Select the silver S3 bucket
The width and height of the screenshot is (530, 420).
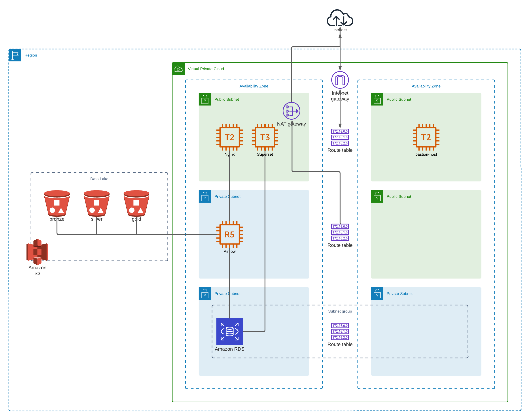[x=97, y=203]
